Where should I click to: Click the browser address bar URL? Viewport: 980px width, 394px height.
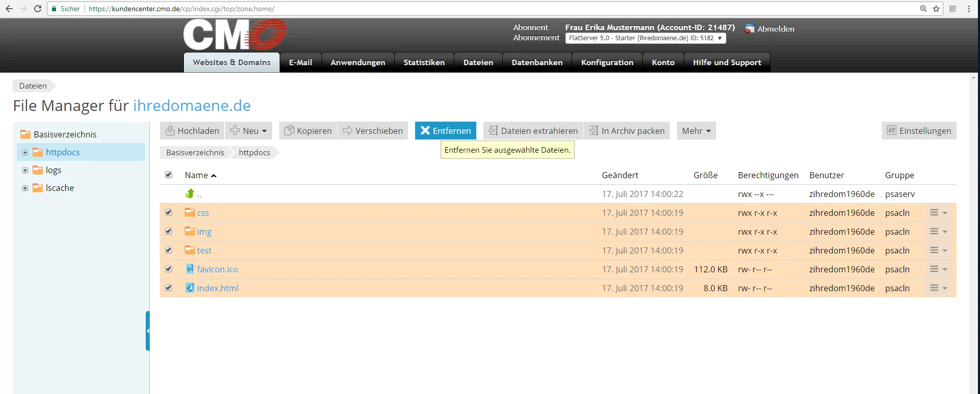coord(181,9)
